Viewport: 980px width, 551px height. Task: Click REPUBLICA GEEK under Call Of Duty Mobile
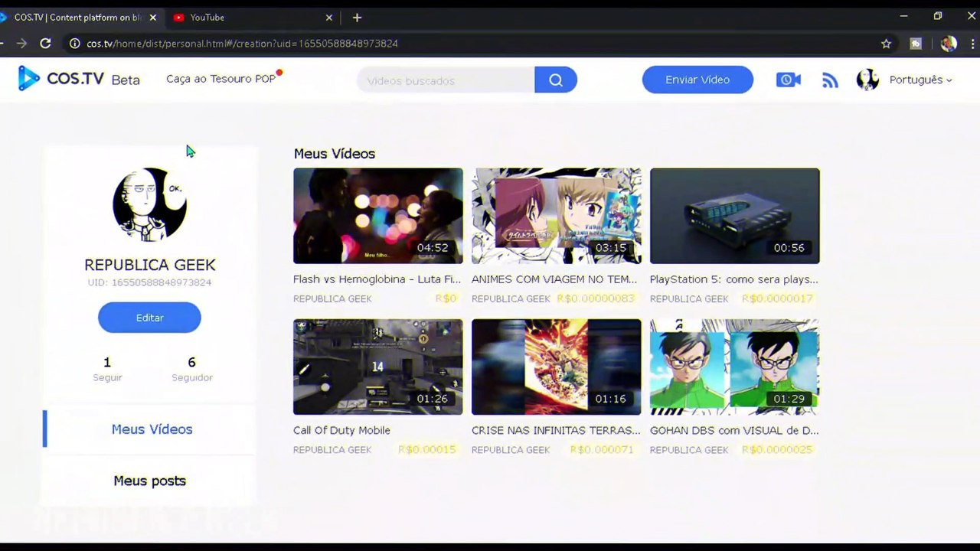tap(332, 450)
